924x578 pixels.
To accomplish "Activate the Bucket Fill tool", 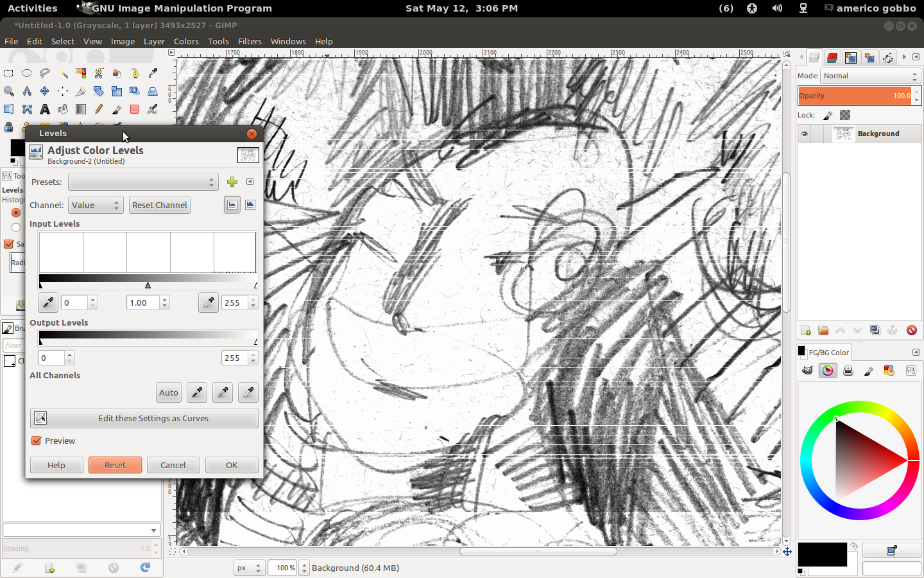I will 63,109.
